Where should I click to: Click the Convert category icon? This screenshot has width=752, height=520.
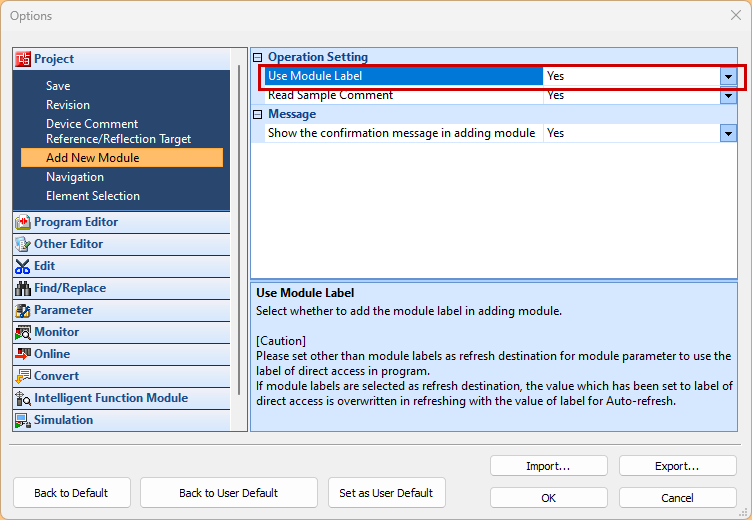tap(23, 376)
